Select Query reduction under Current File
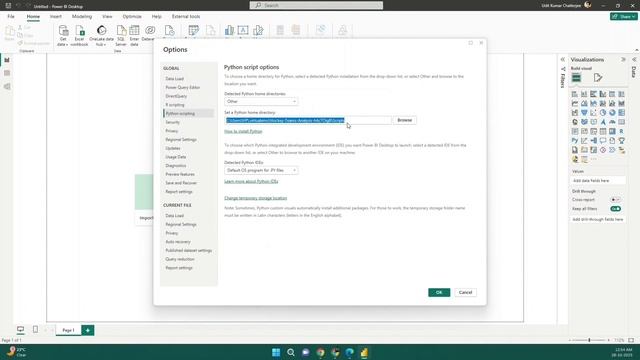 click(x=180, y=259)
